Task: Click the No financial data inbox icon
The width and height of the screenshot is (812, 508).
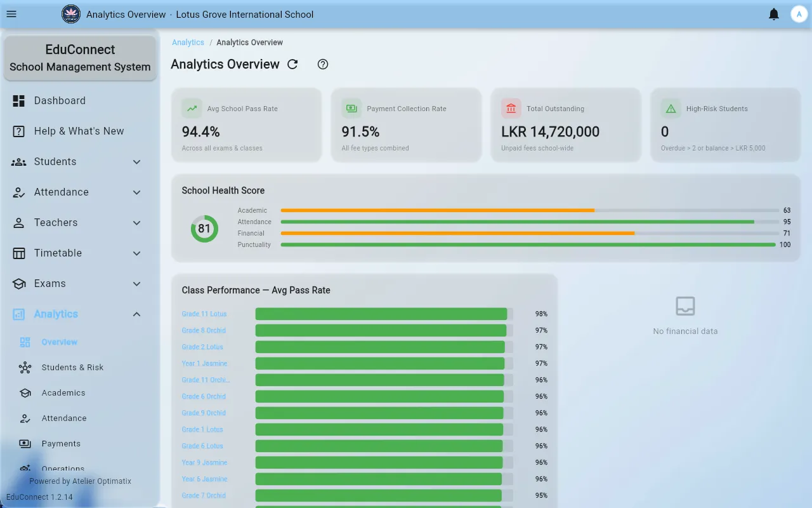Action: 685,306
